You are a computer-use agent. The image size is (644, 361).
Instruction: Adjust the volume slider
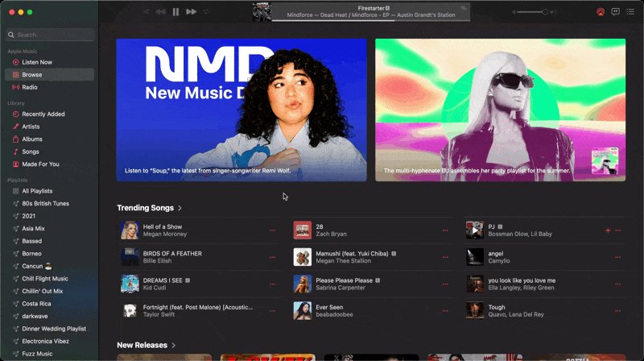point(533,12)
